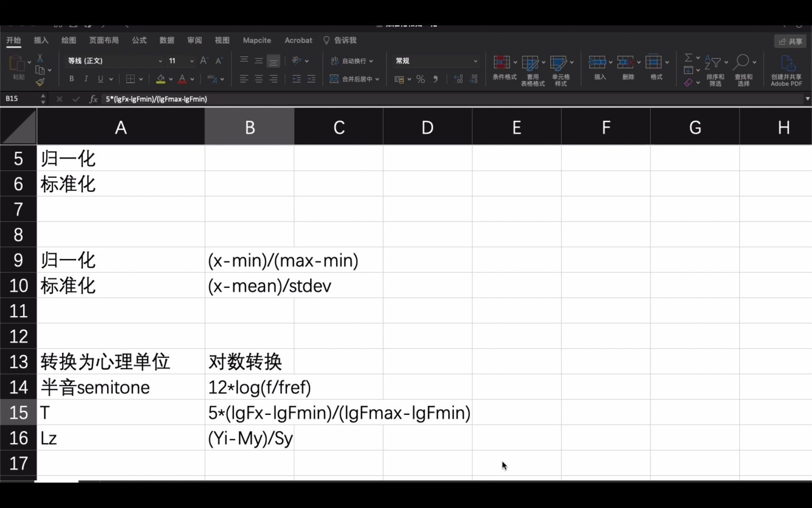
Task: Toggle Italic formatting
Action: [86, 79]
